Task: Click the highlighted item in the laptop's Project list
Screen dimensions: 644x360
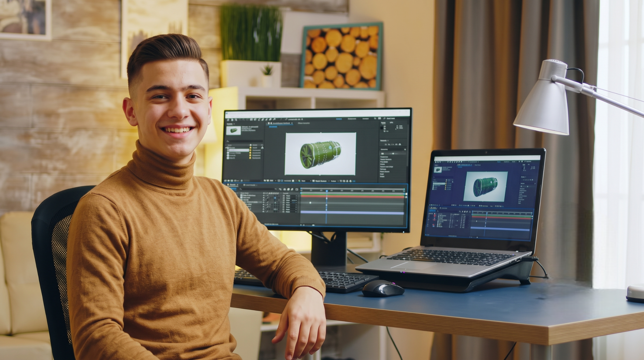Action: tap(439, 183)
